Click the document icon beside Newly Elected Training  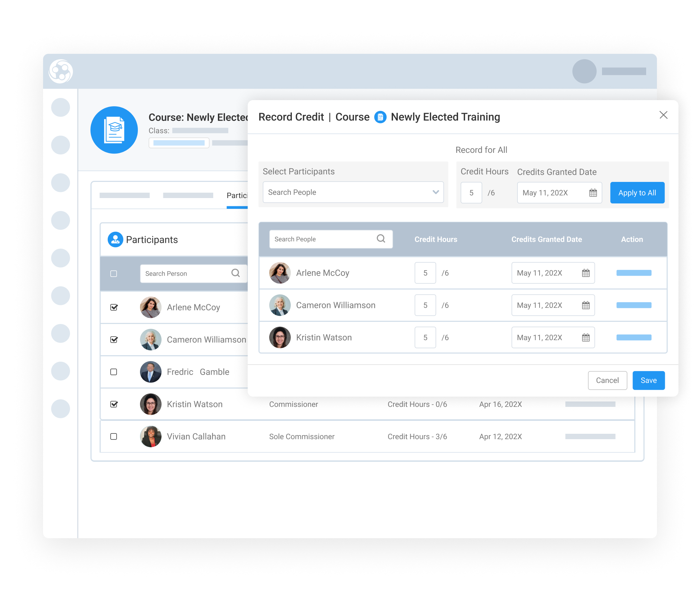point(380,117)
